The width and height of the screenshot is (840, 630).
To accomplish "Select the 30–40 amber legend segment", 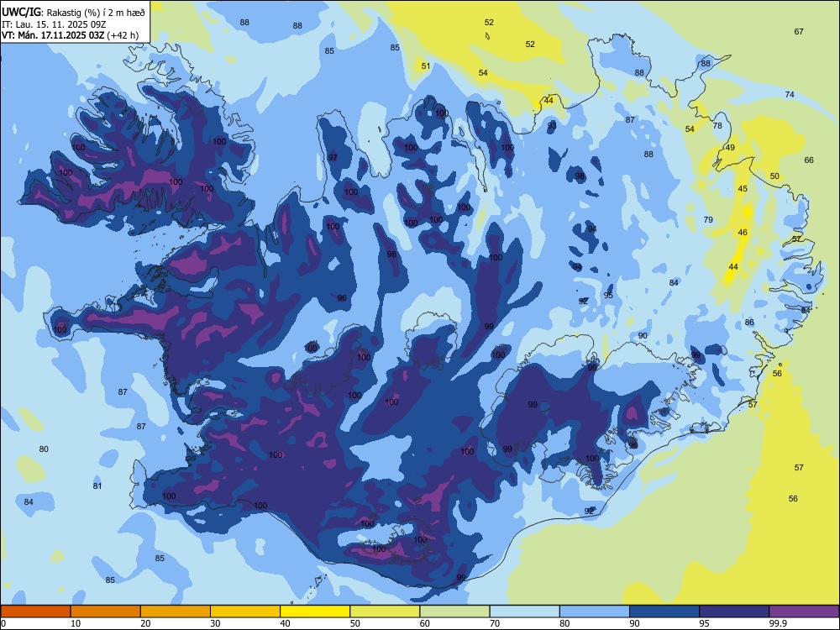I will (x=245, y=612).
